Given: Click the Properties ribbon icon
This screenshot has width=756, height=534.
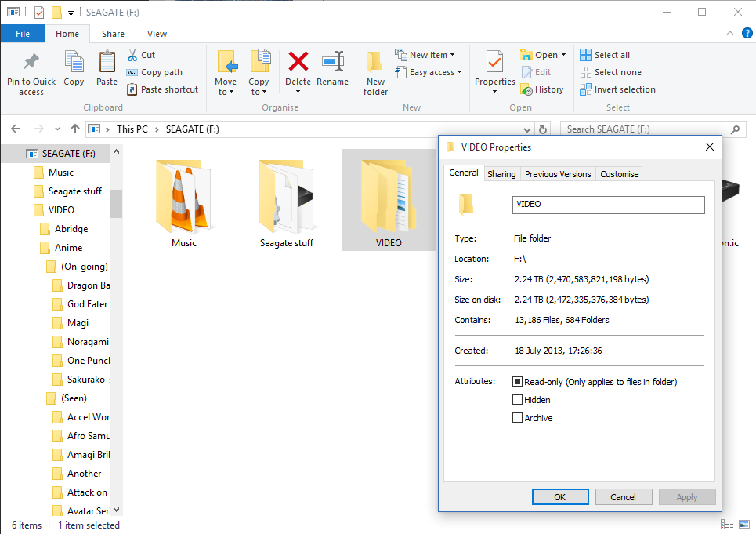Looking at the screenshot, I should point(494,62).
